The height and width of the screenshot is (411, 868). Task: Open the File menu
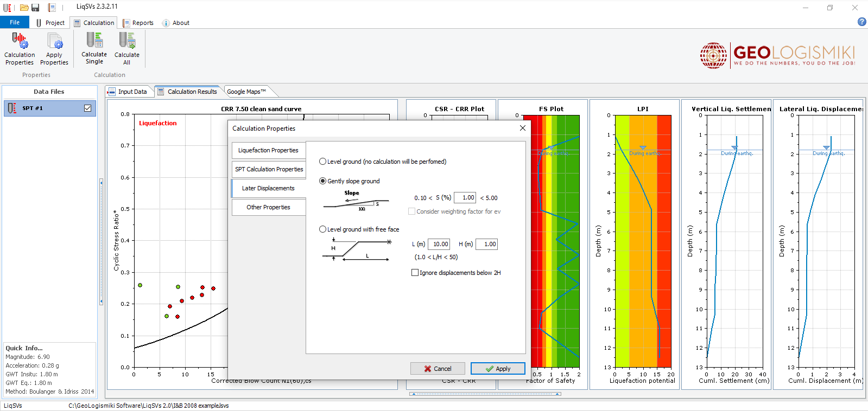click(x=15, y=22)
